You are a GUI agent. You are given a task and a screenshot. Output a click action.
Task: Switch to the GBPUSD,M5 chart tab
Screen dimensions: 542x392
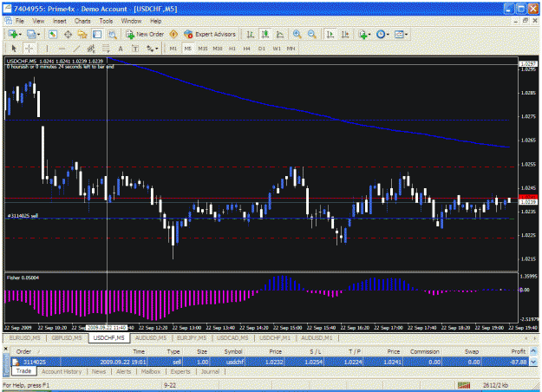[67, 337]
